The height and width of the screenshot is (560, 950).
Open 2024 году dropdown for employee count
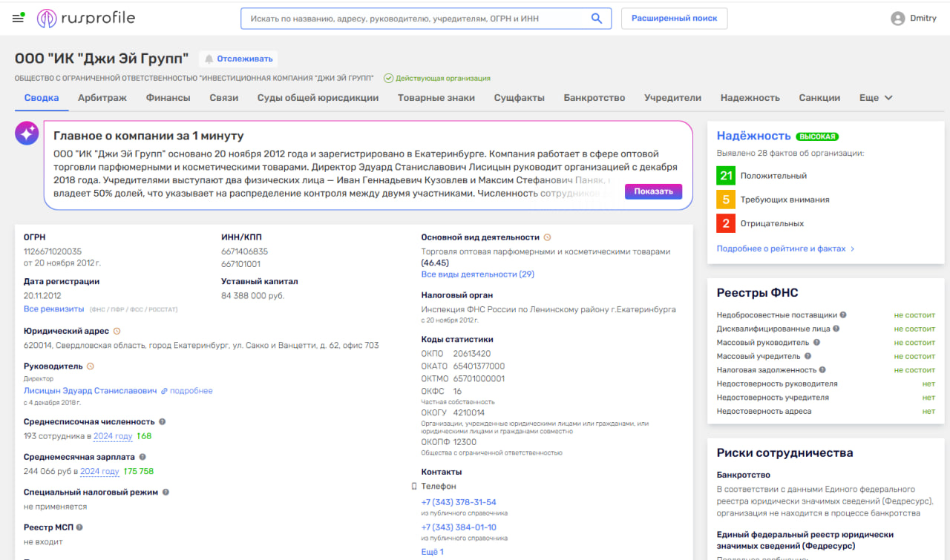(x=113, y=436)
